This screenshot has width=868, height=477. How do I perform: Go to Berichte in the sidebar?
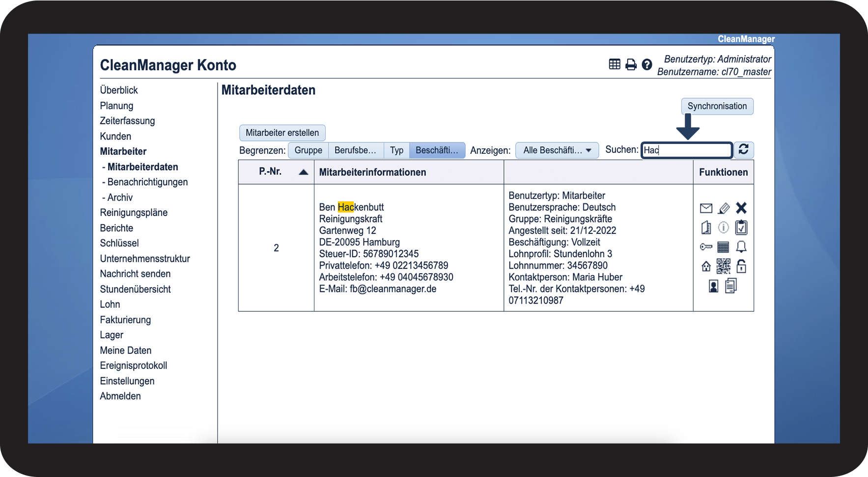tap(116, 228)
